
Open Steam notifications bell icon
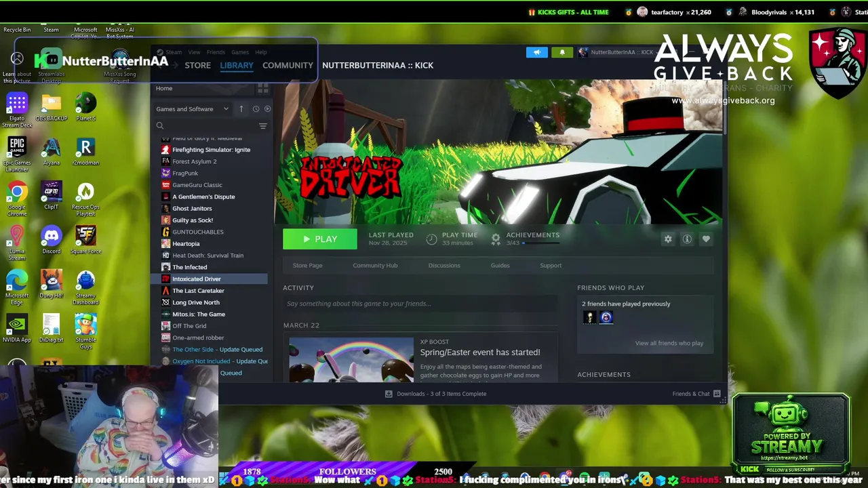coord(561,52)
